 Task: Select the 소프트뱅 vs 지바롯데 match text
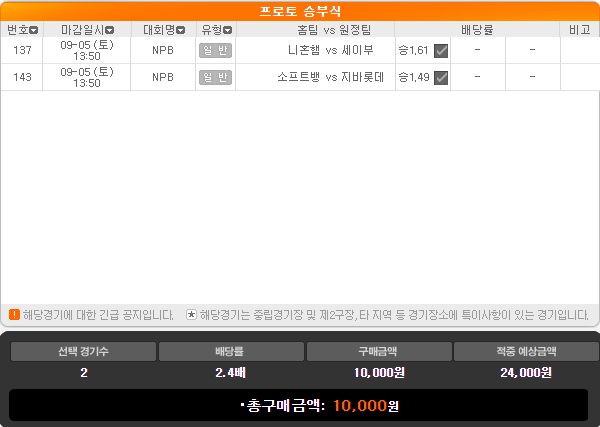click(331, 77)
